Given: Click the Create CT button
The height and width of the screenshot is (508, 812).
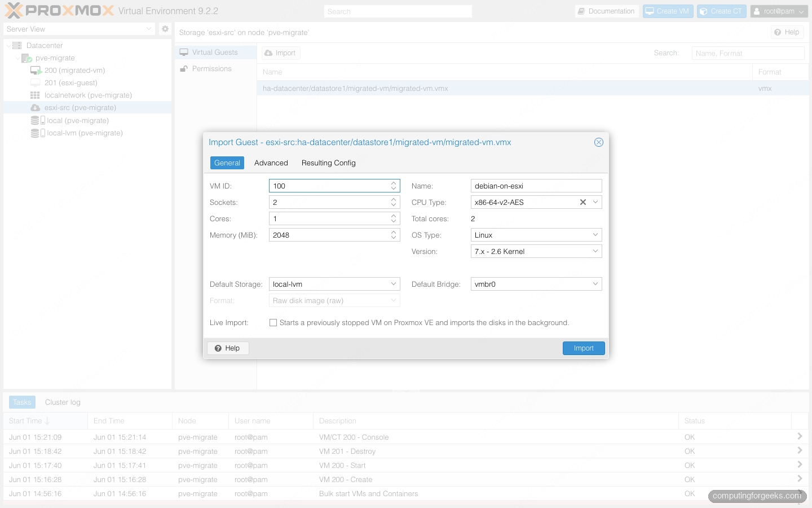Looking at the screenshot, I should [x=721, y=11].
